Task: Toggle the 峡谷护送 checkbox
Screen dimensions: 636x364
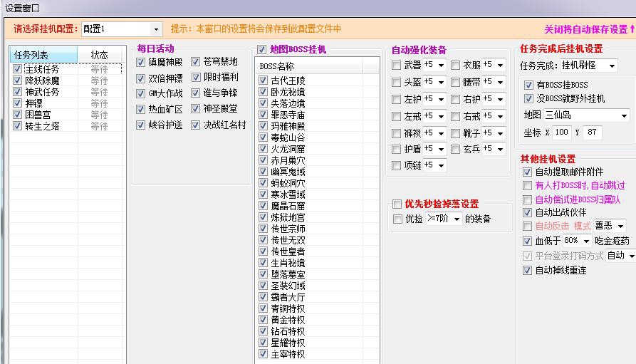Action: tap(141, 125)
